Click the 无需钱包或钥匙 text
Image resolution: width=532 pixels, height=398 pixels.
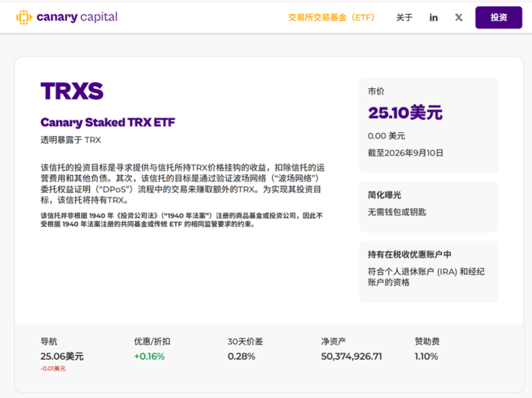pos(397,212)
